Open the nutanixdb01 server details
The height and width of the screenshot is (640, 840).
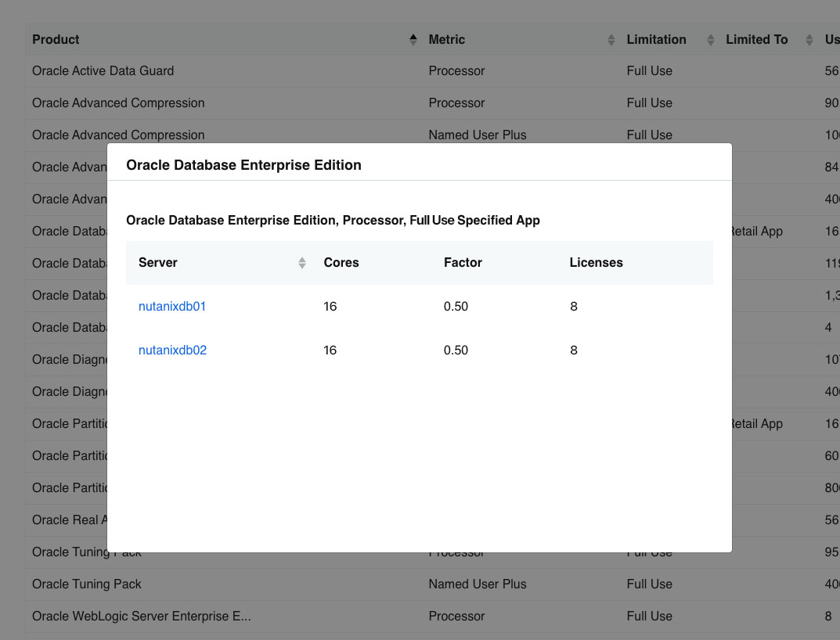pos(171,306)
